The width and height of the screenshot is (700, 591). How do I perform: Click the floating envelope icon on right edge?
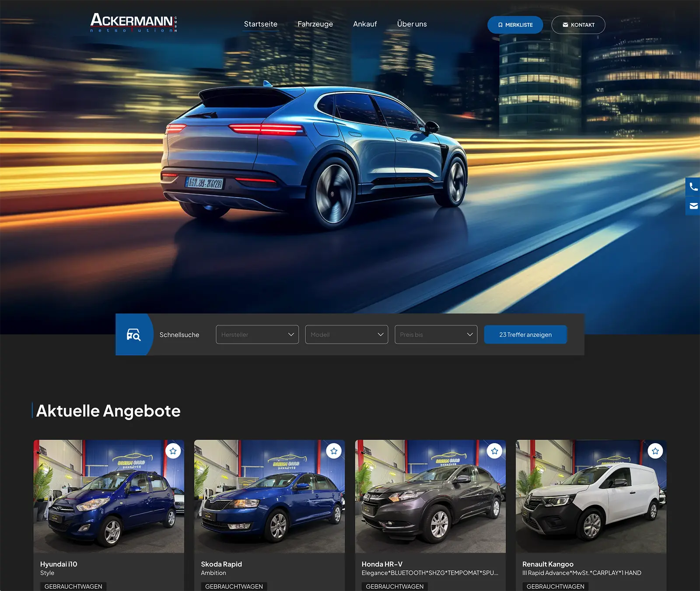tap(693, 206)
